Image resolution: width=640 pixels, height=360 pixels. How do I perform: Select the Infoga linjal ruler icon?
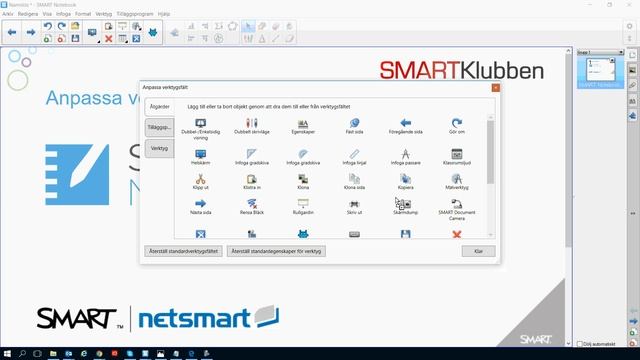point(354,154)
